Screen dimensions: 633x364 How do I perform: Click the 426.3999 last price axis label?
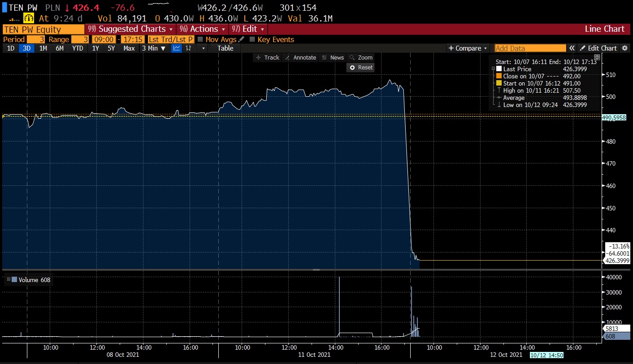[617, 261]
